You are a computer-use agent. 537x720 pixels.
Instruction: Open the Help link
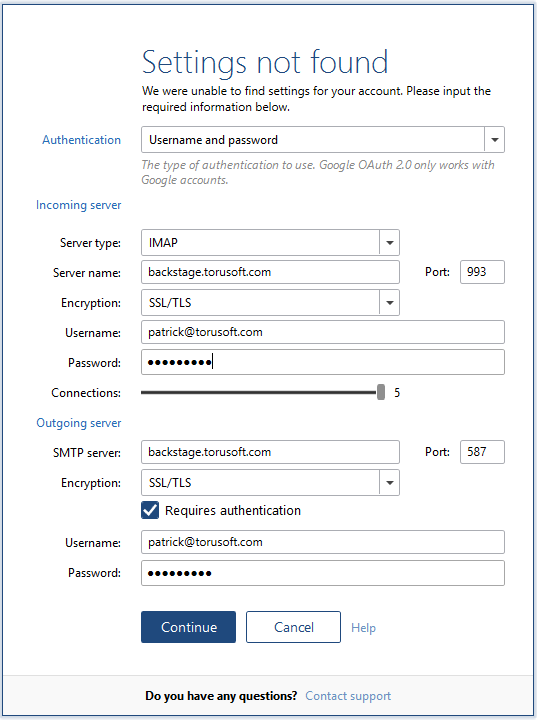pos(363,628)
